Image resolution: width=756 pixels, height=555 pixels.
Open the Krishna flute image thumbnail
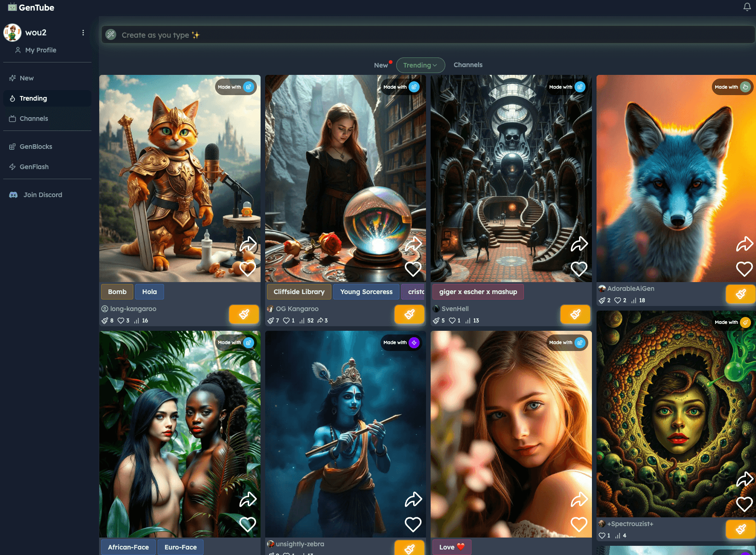click(x=346, y=434)
